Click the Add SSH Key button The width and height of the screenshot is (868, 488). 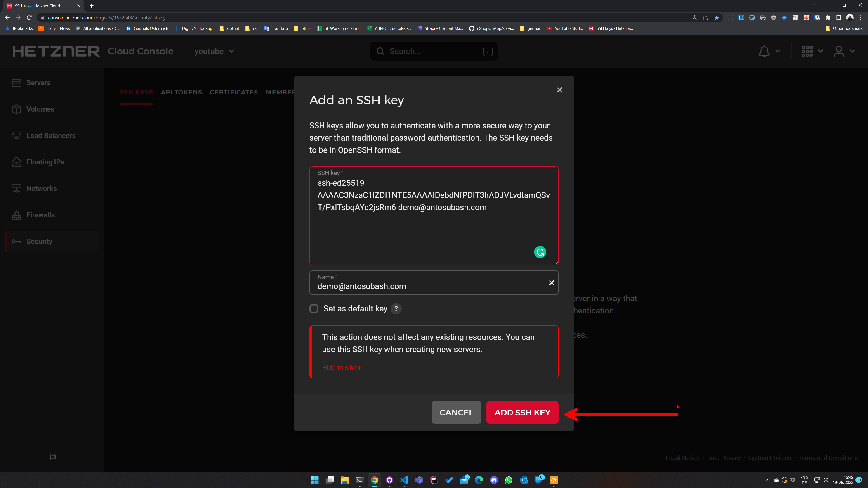pyautogui.click(x=522, y=412)
